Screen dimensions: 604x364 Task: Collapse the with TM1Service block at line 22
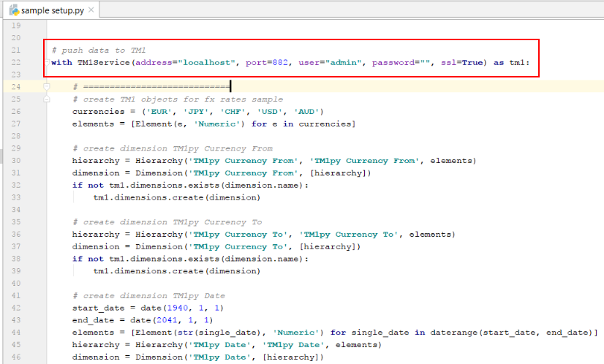(46, 63)
